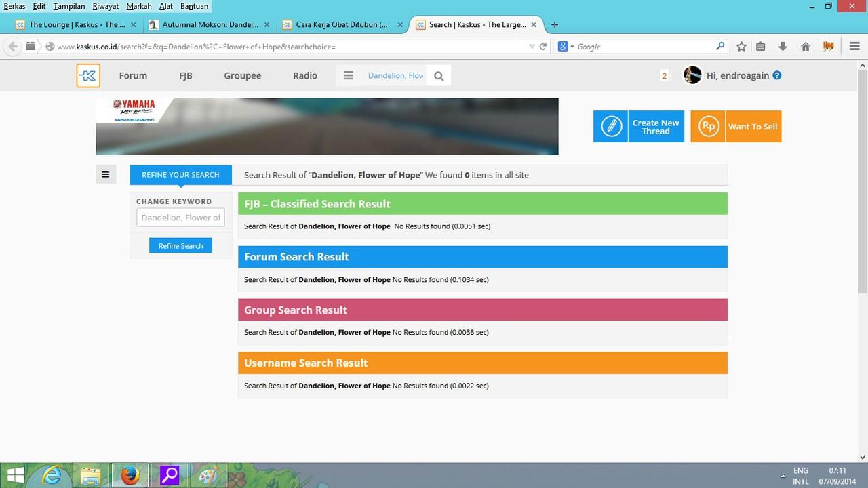This screenshot has height=488, width=868.
Task: Click the Refine Search button
Action: (x=180, y=245)
